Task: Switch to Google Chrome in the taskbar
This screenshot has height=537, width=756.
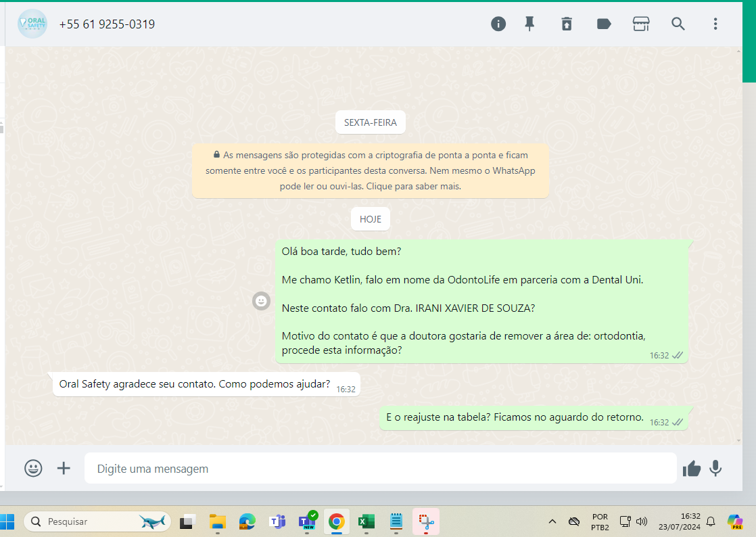Action: (x=337, y=521)
